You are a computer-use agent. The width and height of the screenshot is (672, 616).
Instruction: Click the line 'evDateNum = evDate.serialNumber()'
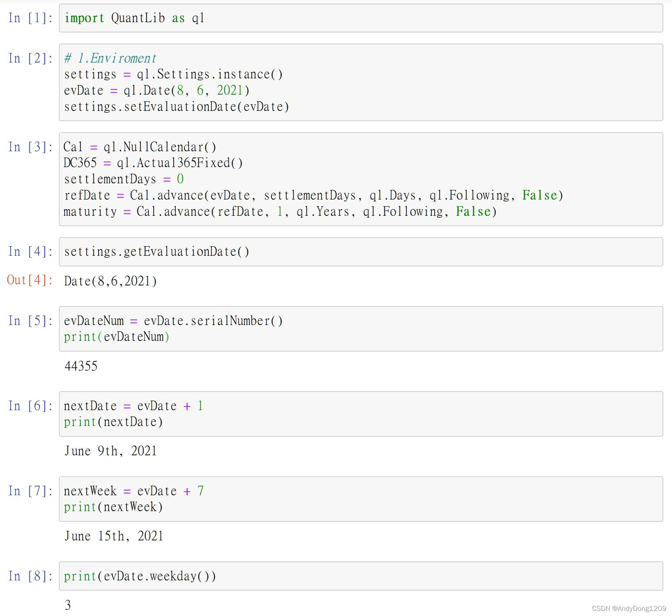pyautogui.click(x=173, y=321)
